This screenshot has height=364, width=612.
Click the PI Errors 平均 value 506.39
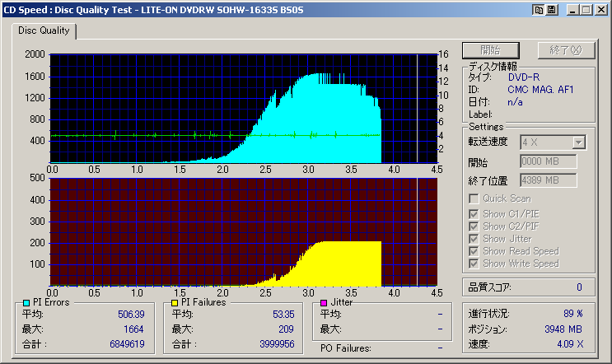pos(131,315)
